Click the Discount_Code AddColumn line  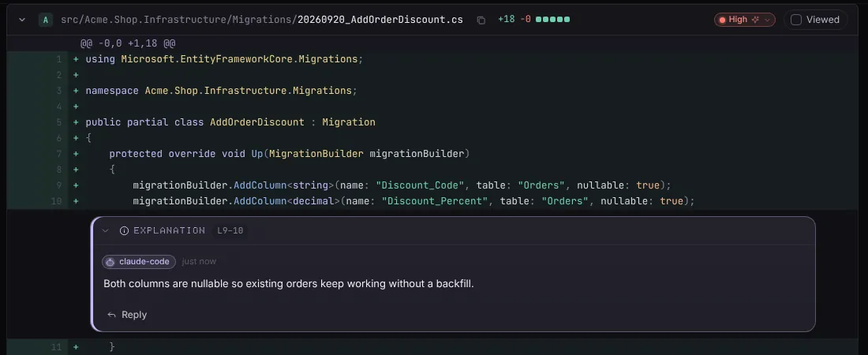(x=402, y=185)
